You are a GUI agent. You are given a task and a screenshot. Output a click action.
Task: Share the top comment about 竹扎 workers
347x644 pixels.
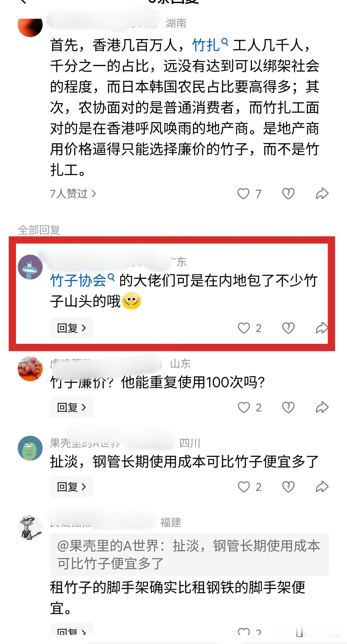pos(322,194)
